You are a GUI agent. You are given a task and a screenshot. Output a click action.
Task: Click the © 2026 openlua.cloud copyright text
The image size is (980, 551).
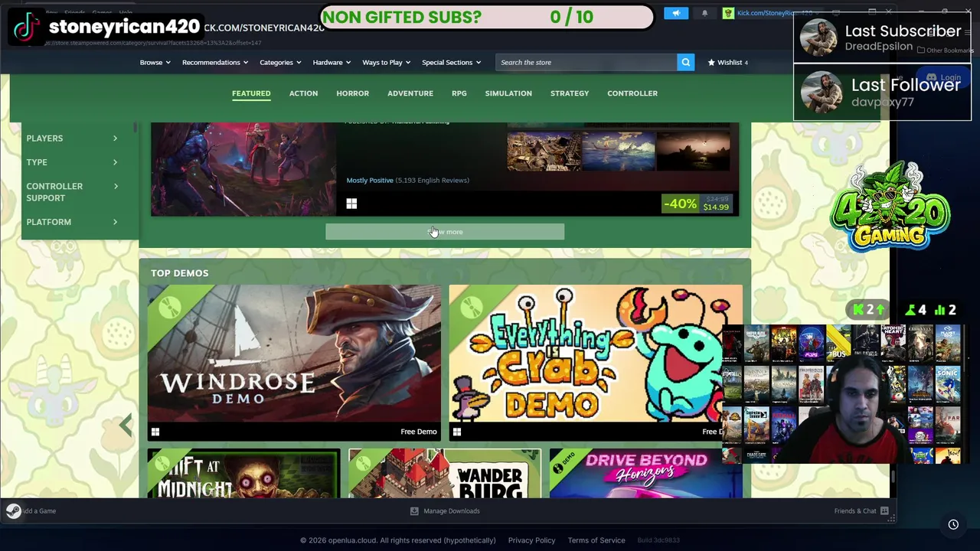[x=398, y=540]
